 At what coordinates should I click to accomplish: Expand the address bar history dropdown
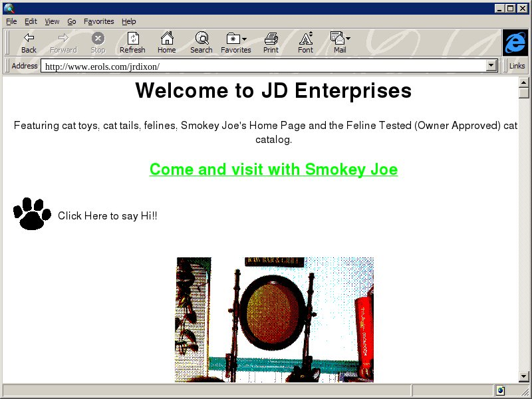[492, 66]
